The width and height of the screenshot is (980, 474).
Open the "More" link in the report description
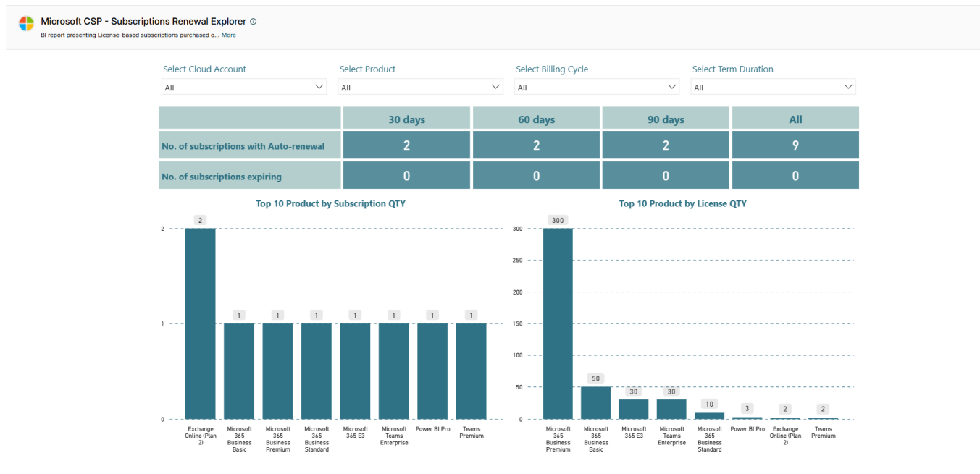click(228, 35)
